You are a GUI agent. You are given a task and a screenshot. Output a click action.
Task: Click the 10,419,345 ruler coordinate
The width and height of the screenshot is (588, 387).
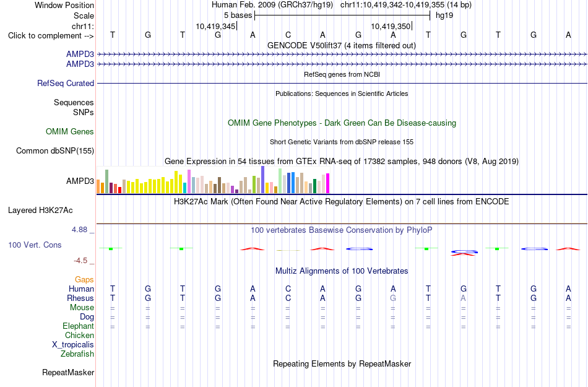[215, 26]
